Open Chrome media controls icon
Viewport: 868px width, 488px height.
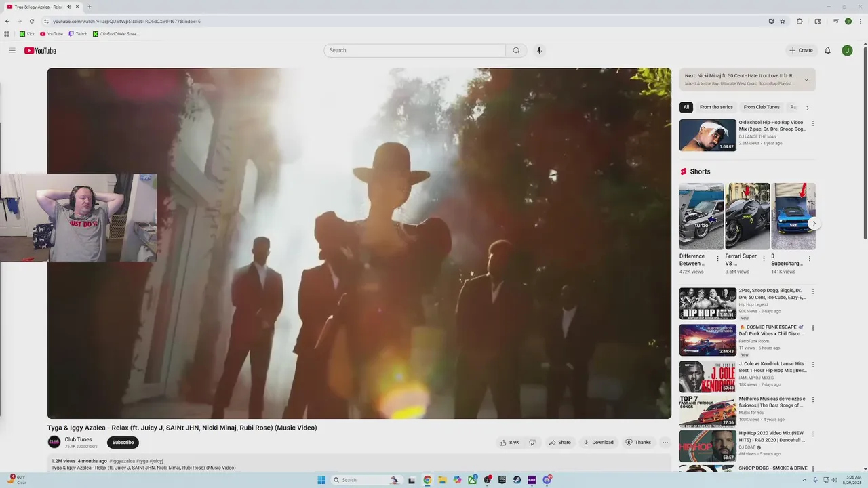835,21
